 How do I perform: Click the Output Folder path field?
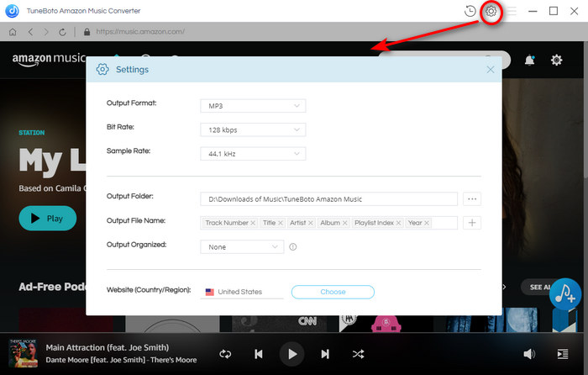329,199
